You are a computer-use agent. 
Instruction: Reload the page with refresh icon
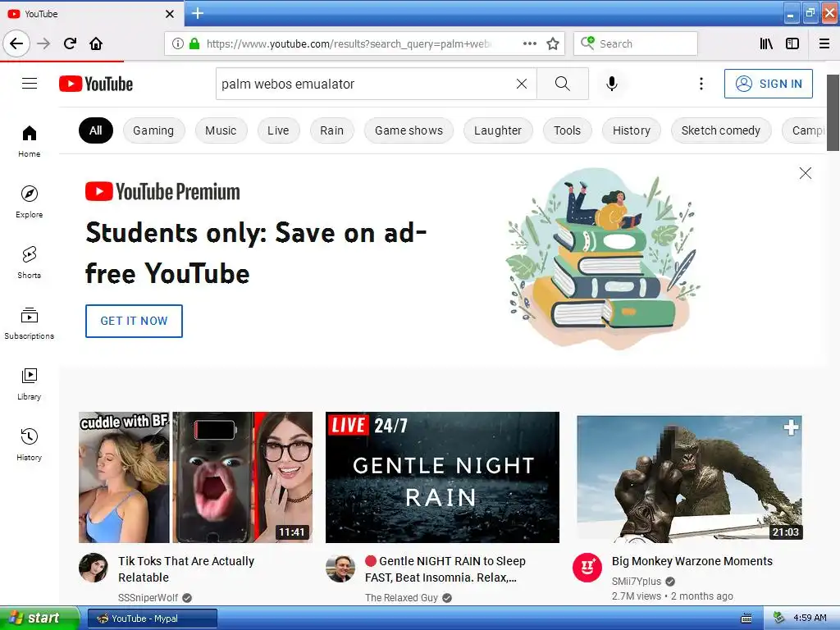pos(70,43)
